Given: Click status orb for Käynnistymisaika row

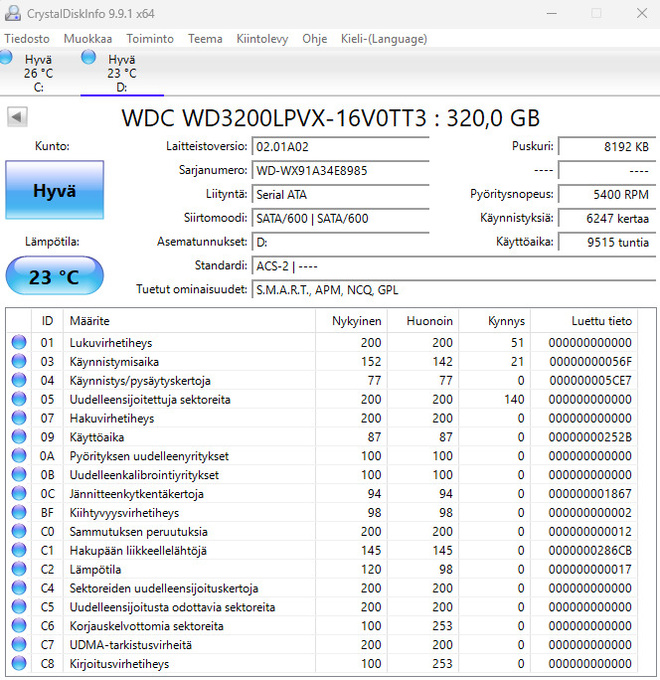Looking at the screenshot, I should click(19, 361).
